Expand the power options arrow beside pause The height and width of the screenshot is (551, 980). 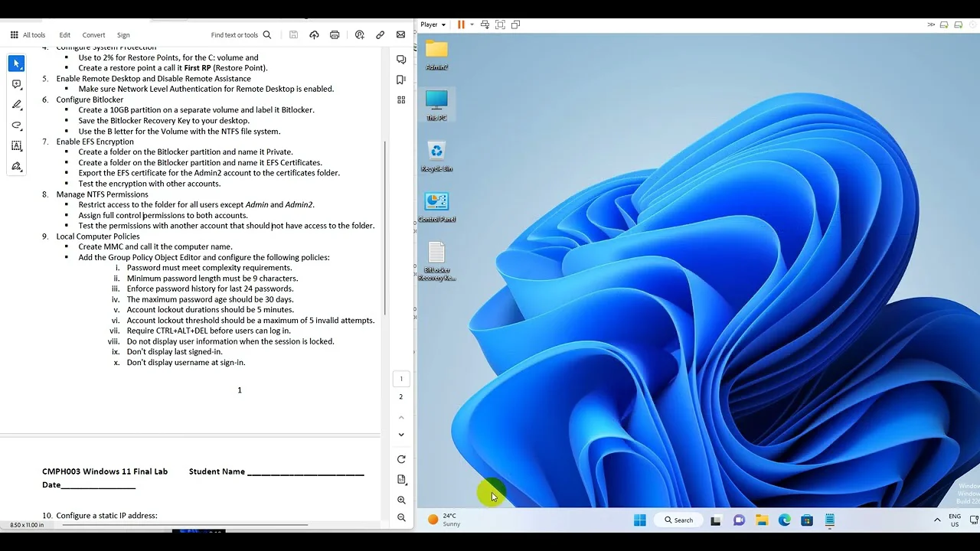pyautogui.click(x=472, y=24)
